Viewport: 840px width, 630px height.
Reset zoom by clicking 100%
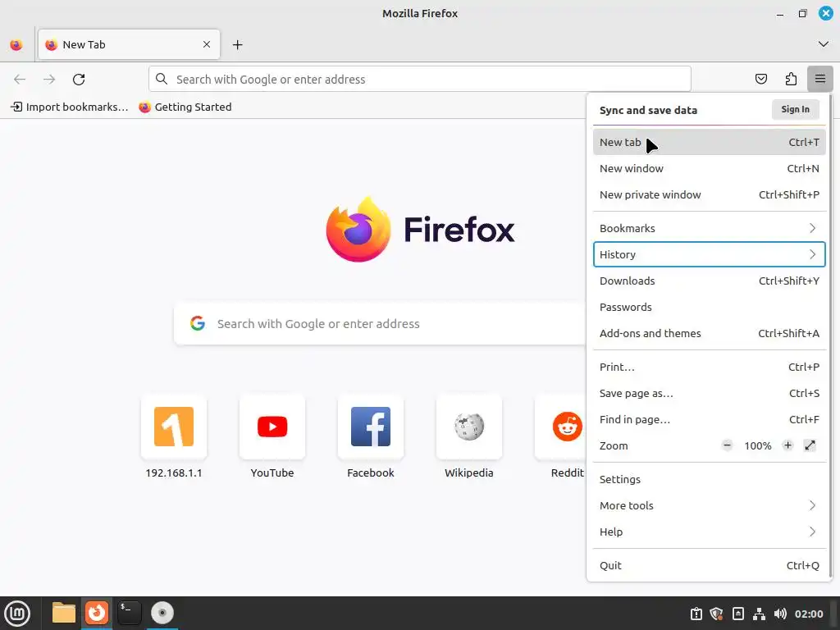click(x=757, y=445)
